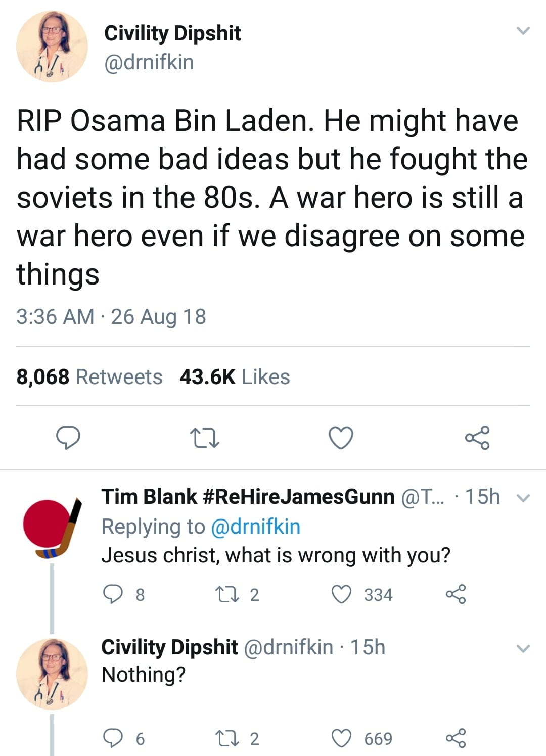Like the "Nothing?" reply
Viewport: 546px width, 756px height.
(x=341, y=738)
